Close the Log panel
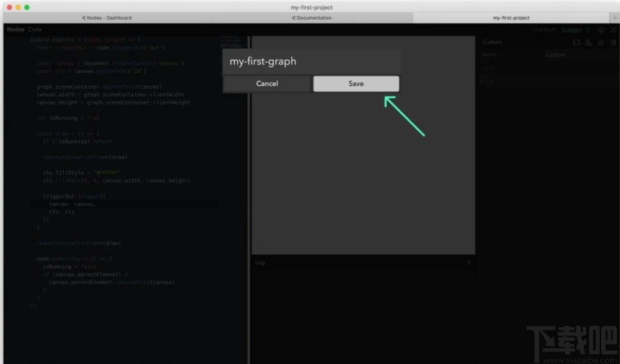This screenshot has width=620, height=364. point(468,262)
